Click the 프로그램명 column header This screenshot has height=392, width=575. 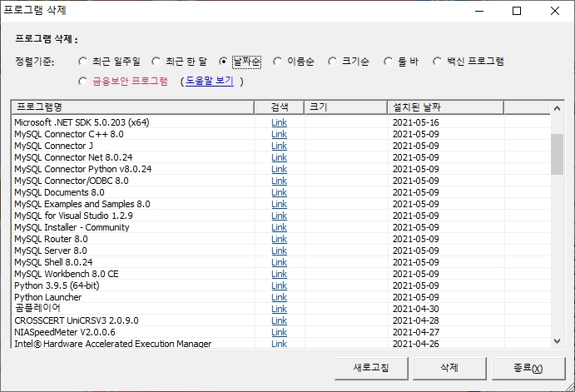(133, 107)
